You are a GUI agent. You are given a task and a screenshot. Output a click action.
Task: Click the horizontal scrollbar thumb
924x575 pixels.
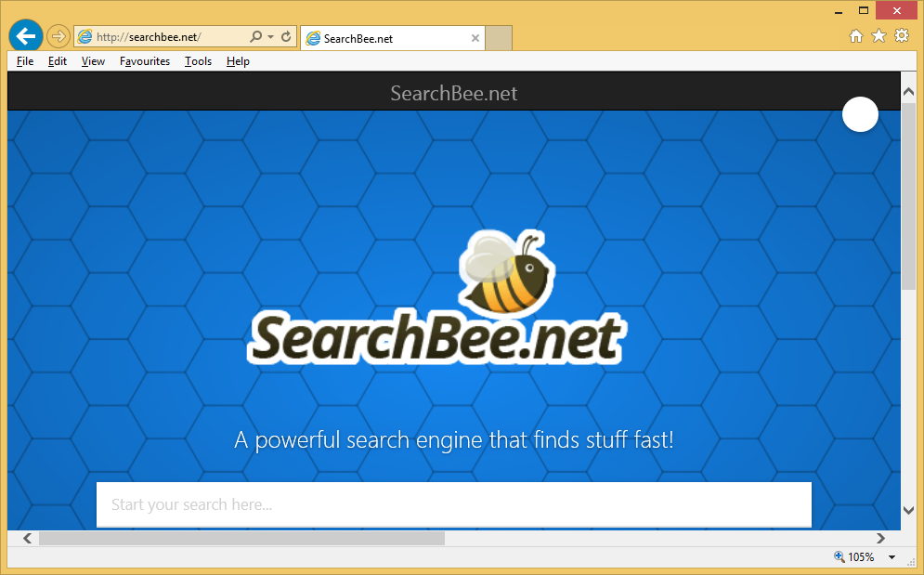241,538
